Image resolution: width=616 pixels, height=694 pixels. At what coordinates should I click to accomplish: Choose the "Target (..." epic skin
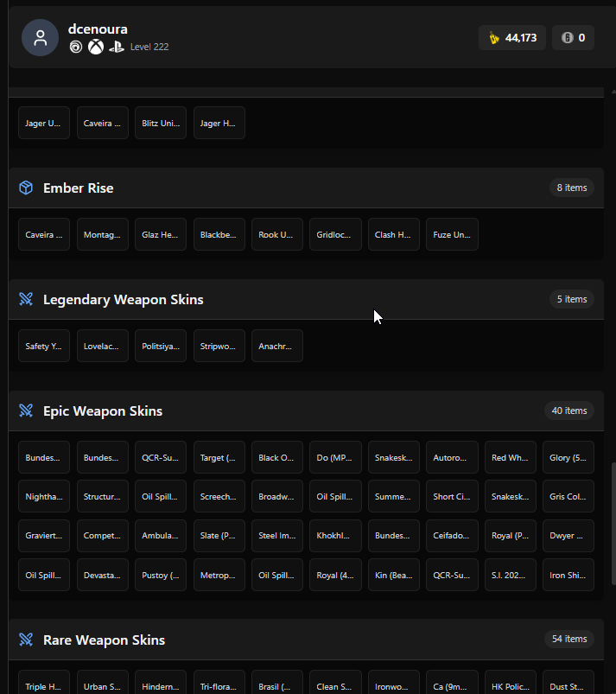[x=219, y=458]
